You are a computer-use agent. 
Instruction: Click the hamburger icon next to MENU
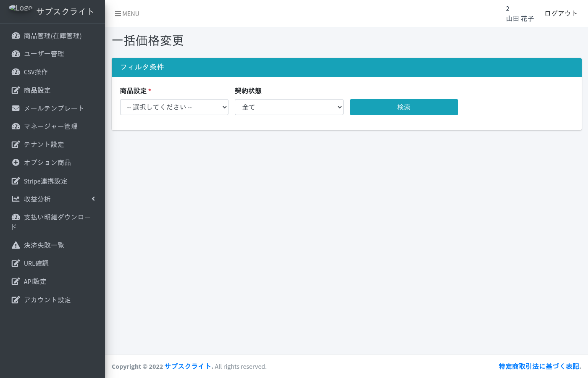point(118,13)
